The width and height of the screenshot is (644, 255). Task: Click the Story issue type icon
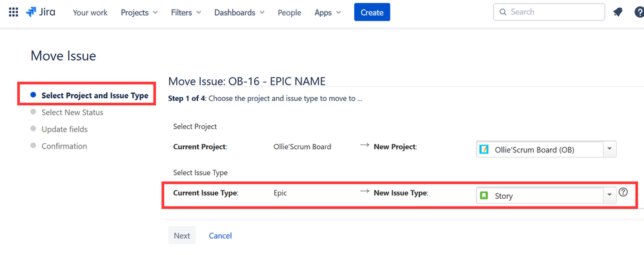click(484, 196)
